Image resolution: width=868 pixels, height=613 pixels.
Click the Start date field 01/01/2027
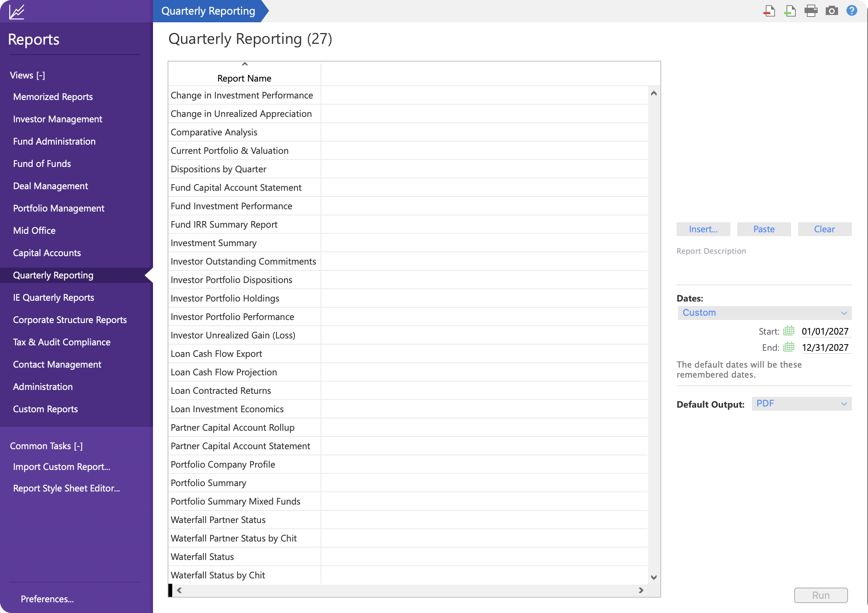coord(825,331)
